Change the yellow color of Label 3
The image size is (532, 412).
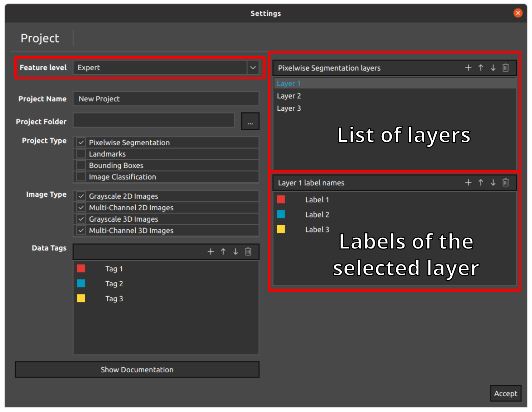coord(281,229)
